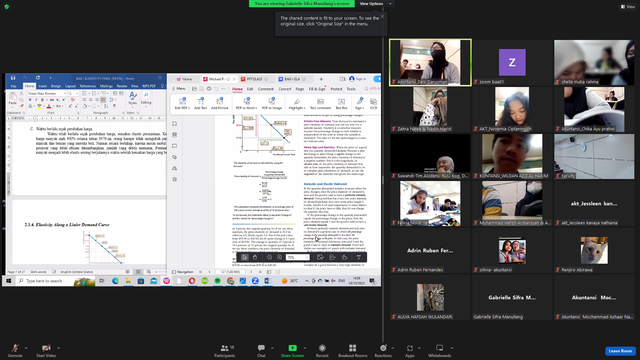Toggle Justify alignment in Word
The width and height of the screenshot is (640, 360).
coord(103,100)
